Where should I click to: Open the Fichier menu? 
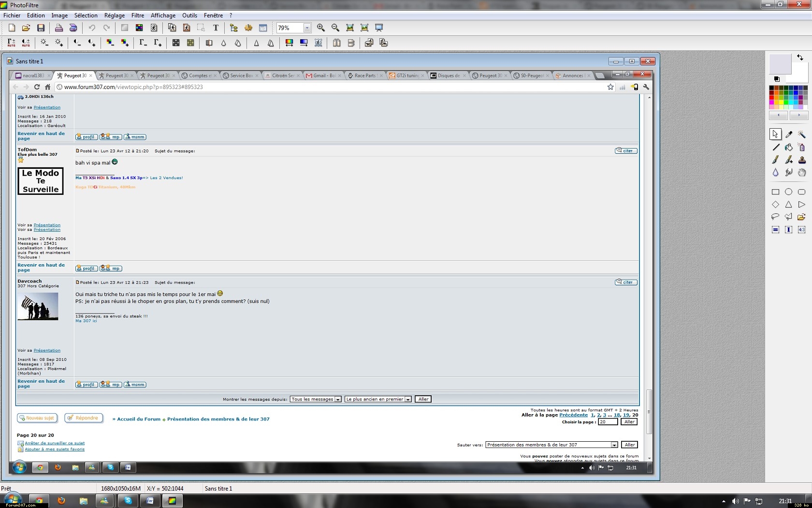(12, 15)
